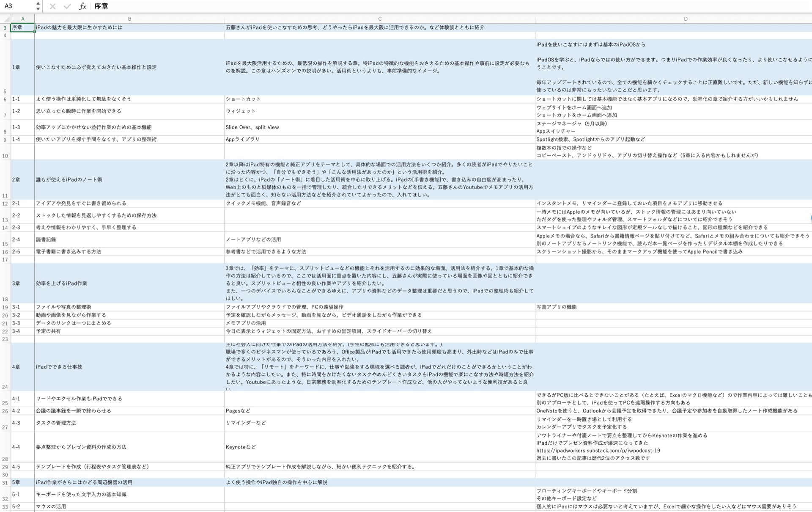Viewport: 812px width, 512px height.
Task: Select column A header
Action: (x=23, y=19)
